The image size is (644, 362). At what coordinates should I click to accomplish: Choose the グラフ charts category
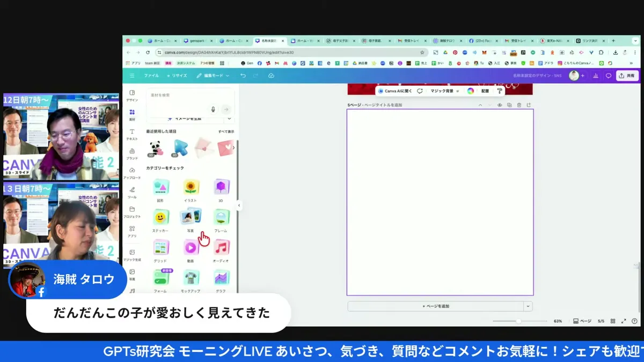pos(221,280)
